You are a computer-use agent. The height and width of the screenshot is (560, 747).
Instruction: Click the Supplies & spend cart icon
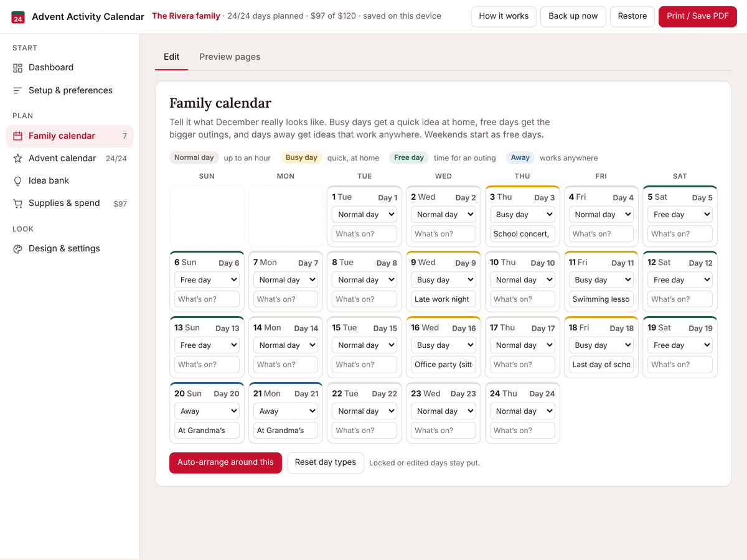pyautogui.click(x=17, y=203)
